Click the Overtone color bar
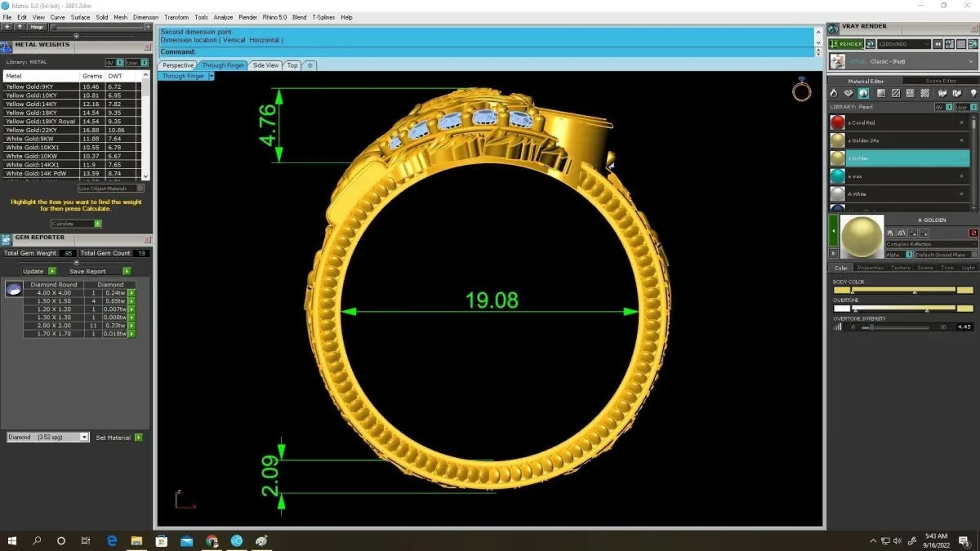Screen dimensions: 980x551 [903, 308]
